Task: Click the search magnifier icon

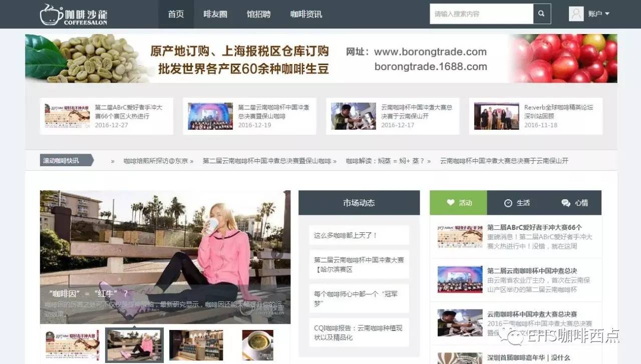Action: click(542, 14)
